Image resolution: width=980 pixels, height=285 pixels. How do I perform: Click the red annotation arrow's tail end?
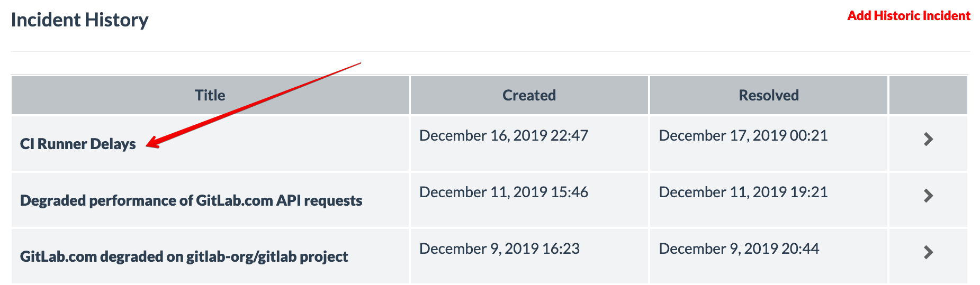point(360,63)
